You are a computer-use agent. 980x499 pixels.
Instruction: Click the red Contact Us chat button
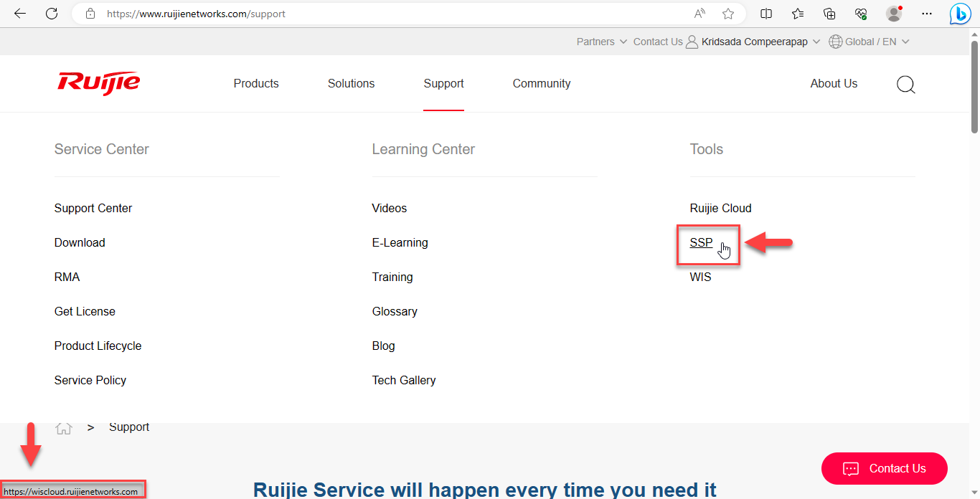pos(885,468)
